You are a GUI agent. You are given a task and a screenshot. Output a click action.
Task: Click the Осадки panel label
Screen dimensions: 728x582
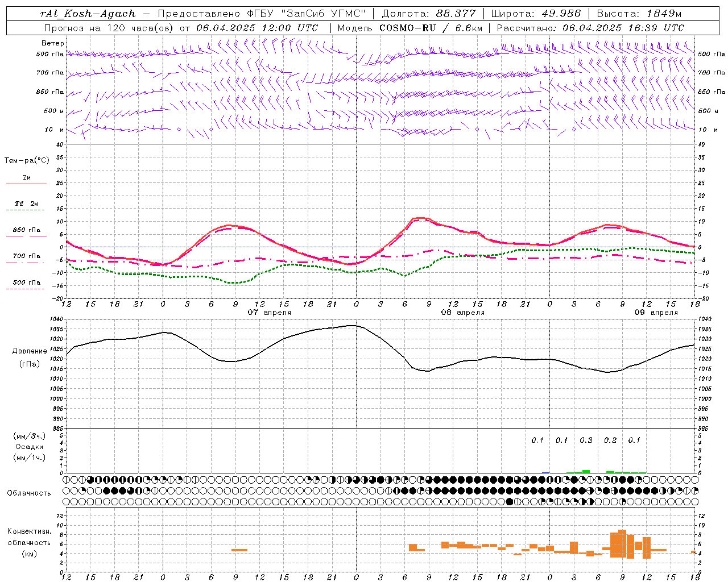click(29, 447)
